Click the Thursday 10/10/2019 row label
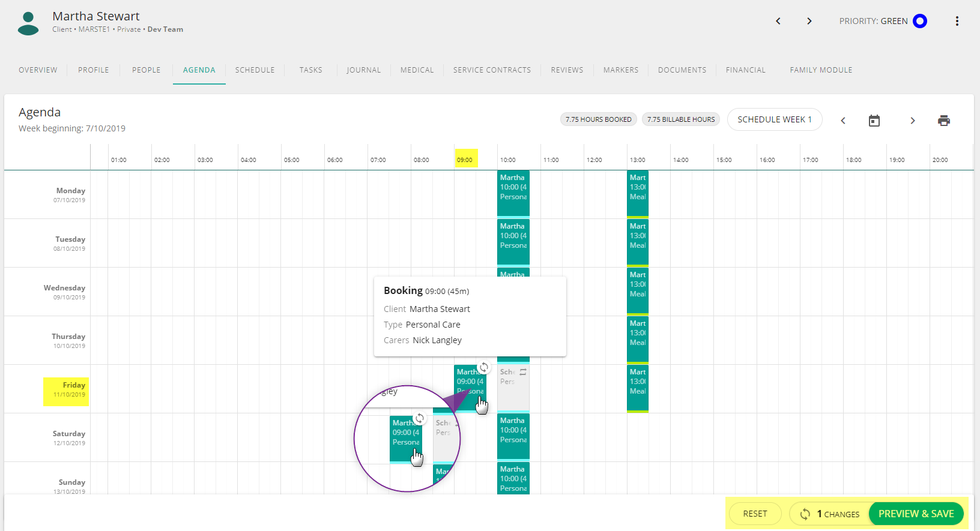Image resolution: width=980 pixels, height=531 pixels. [x=68, y=341]
